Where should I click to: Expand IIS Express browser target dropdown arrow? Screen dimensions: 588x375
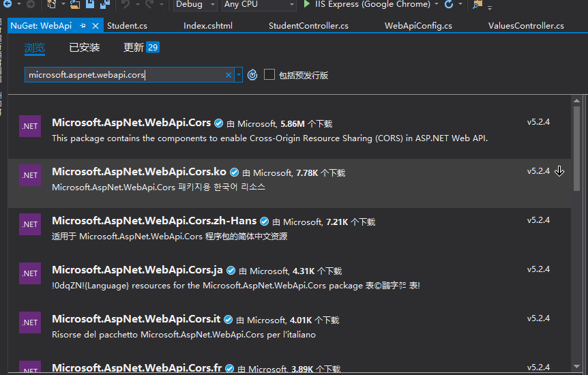(x=437, y=4)
